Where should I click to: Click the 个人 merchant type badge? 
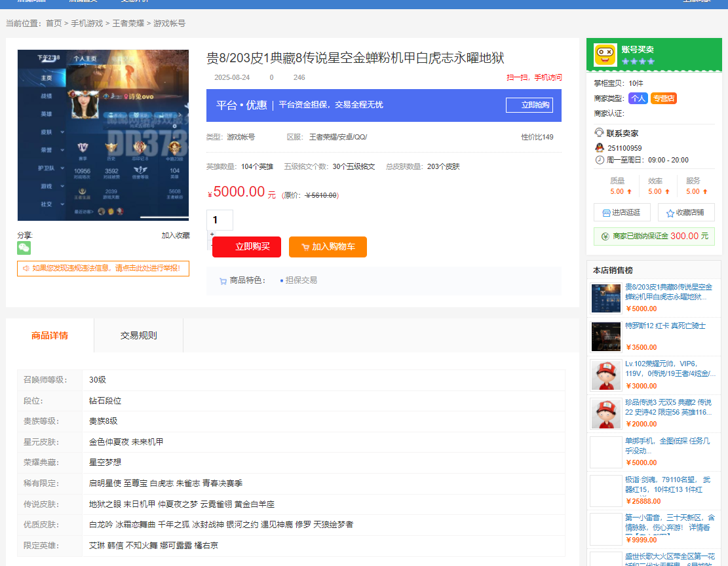(x=638, y=98)
